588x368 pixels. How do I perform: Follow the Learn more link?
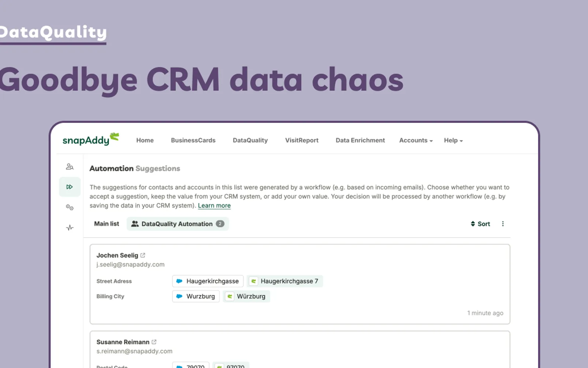click(214, 205)
